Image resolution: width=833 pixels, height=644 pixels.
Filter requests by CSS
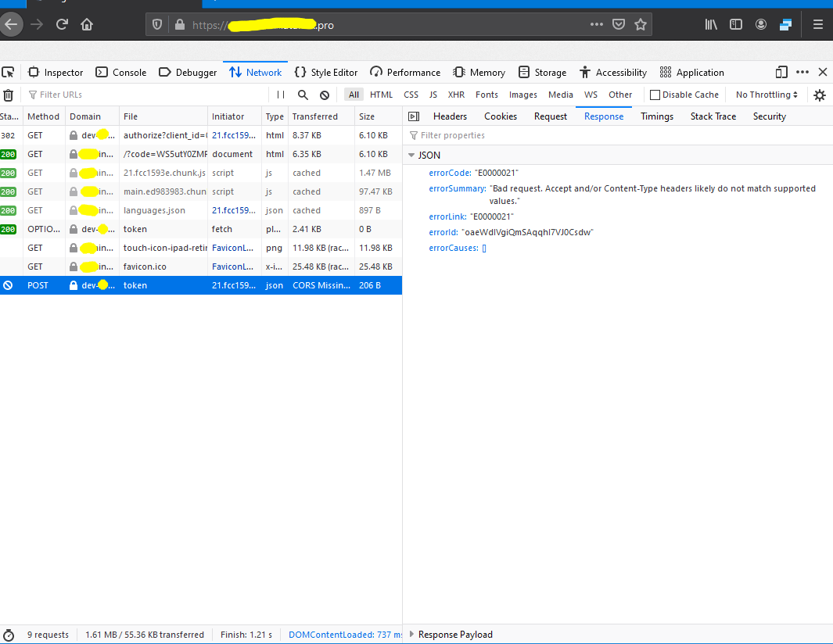pos(411,95)
